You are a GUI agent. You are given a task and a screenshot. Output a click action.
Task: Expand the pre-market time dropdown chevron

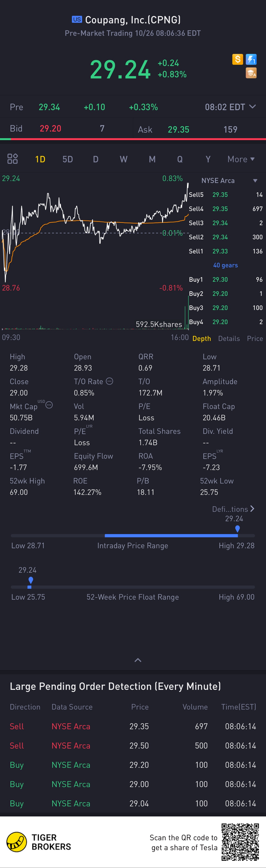pyautogui.click(x=252, y=107)
